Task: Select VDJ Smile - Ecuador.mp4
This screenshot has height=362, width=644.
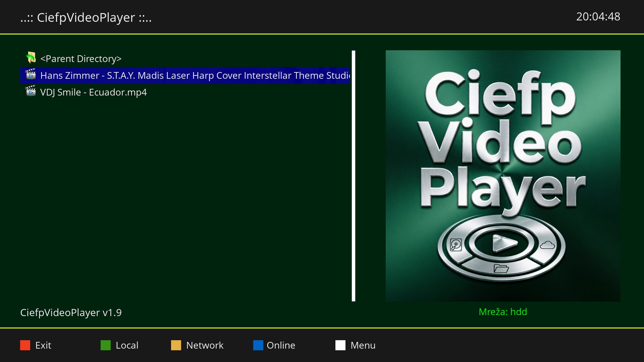Action: point(185,92)
